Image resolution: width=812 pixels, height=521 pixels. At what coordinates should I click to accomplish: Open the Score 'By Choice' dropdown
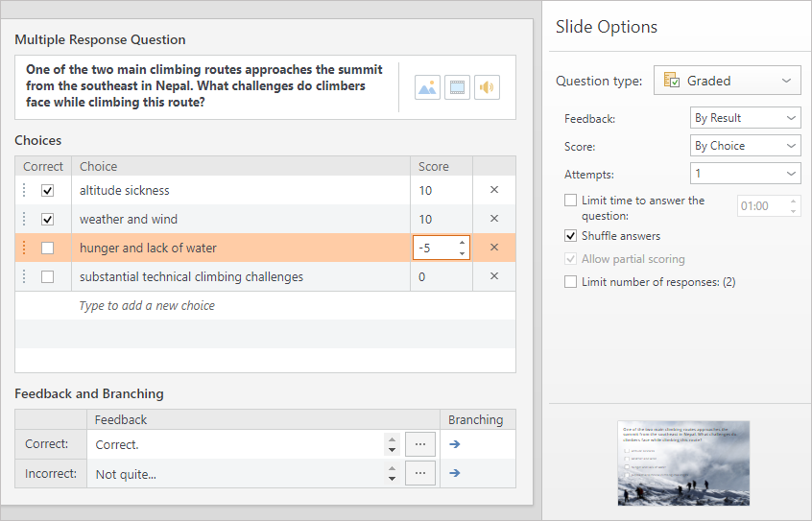point(745,146)
